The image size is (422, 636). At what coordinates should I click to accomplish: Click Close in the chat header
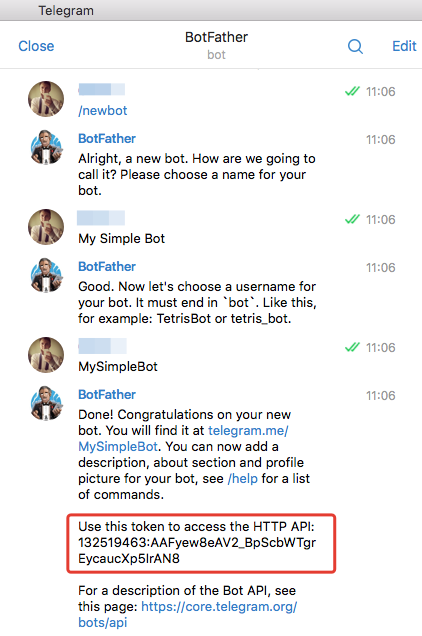tap(36, 46)
